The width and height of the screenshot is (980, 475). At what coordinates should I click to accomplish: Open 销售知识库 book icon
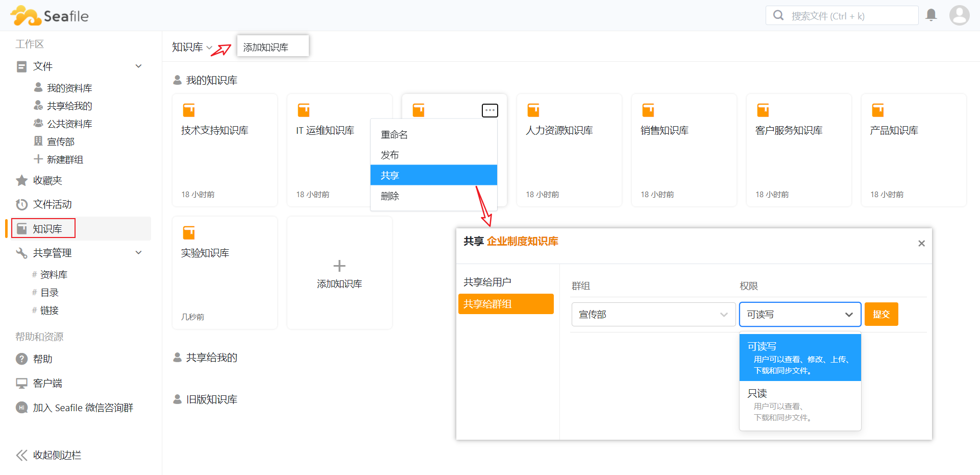pyautogui.click(x=648, y=110)
